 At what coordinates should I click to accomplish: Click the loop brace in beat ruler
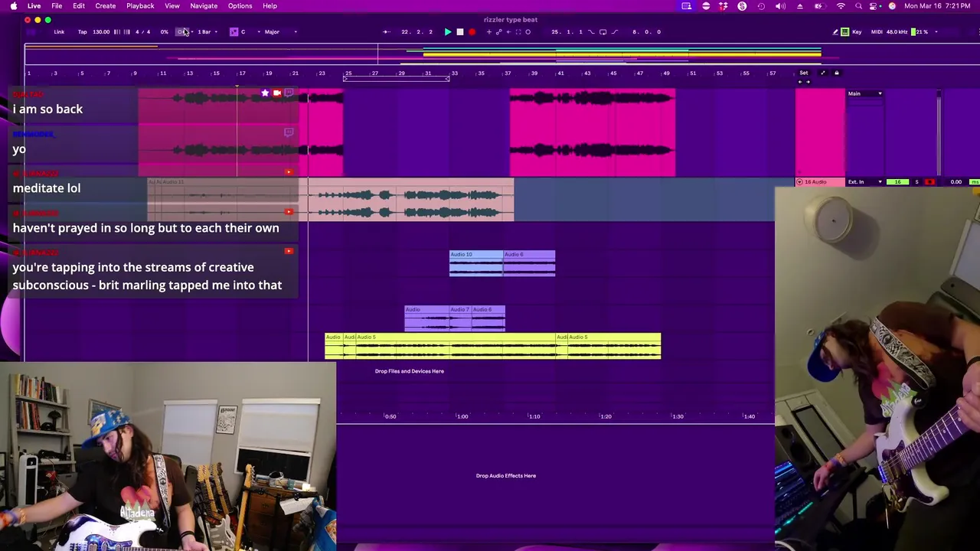coord(397,79)
